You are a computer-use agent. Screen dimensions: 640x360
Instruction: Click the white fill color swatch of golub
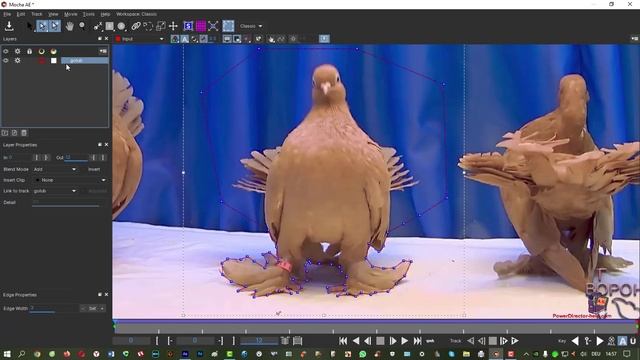(53, 60)
